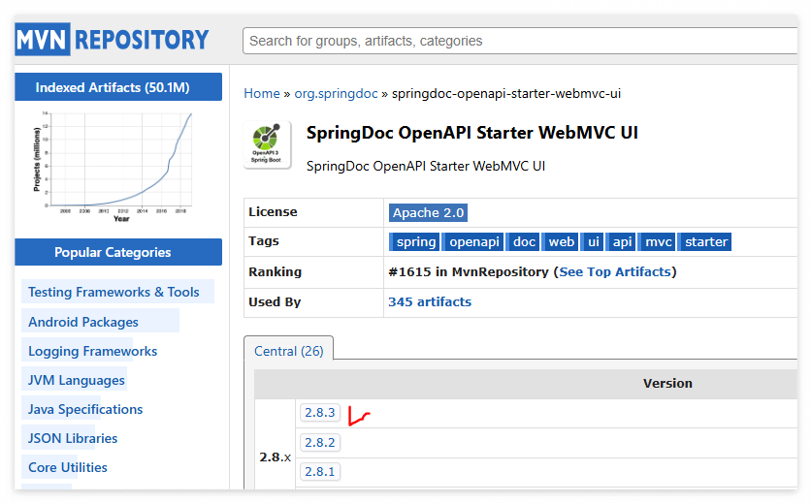Screen dimensions: 812x504
Task: Open Java Specifications category
Action: point(85,409)
